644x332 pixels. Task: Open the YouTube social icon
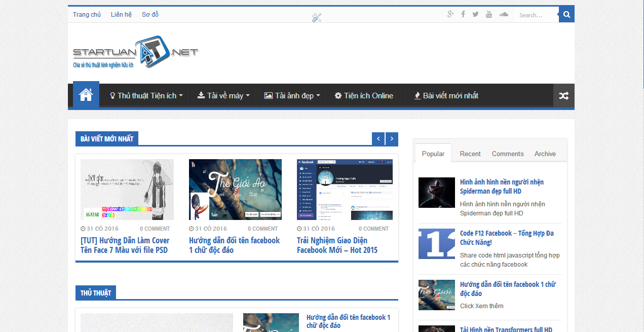pyautogui.click(x=489, y=14)
